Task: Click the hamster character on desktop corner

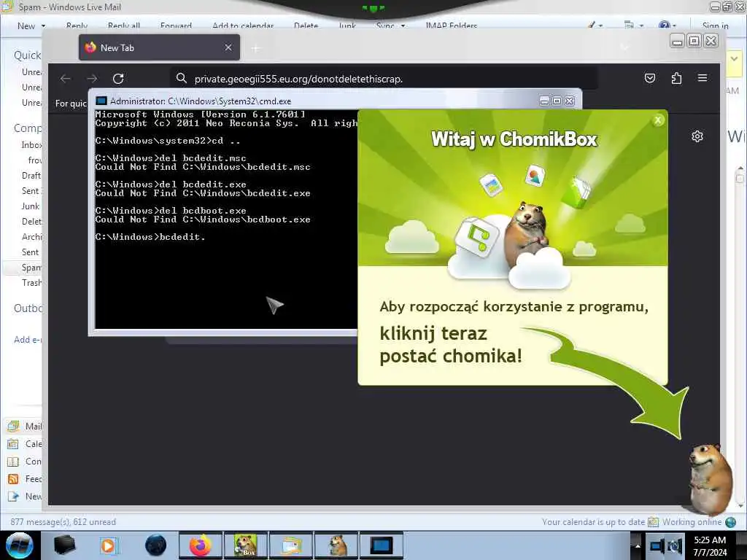Action: tap(710, 478)
